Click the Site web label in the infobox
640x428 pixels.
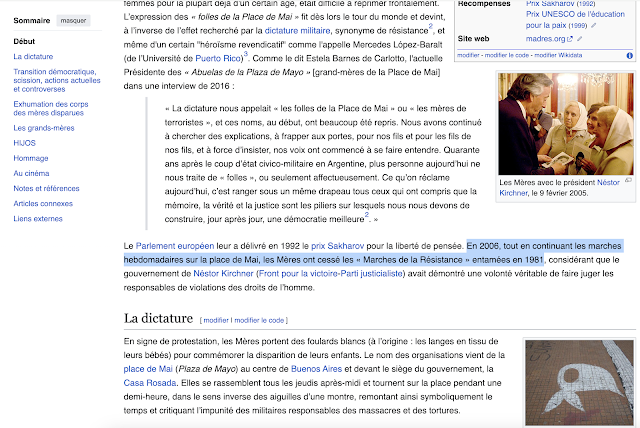tap(473, 39)
